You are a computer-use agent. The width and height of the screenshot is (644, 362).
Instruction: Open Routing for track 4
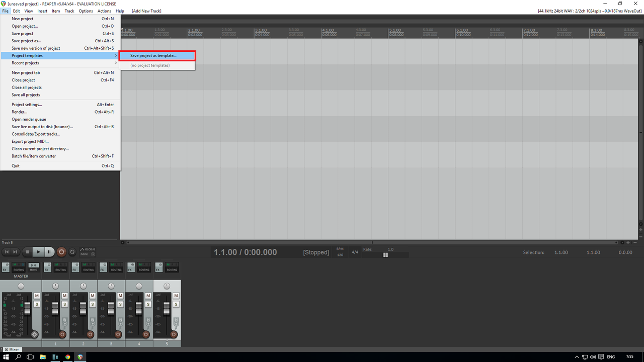click(x=144, y=267)
